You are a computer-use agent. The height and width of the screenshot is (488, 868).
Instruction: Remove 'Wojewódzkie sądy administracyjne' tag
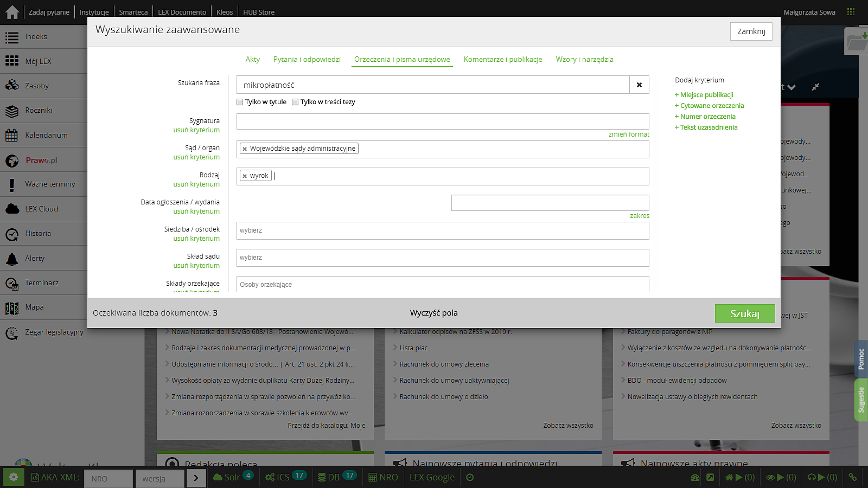[245, 149]
